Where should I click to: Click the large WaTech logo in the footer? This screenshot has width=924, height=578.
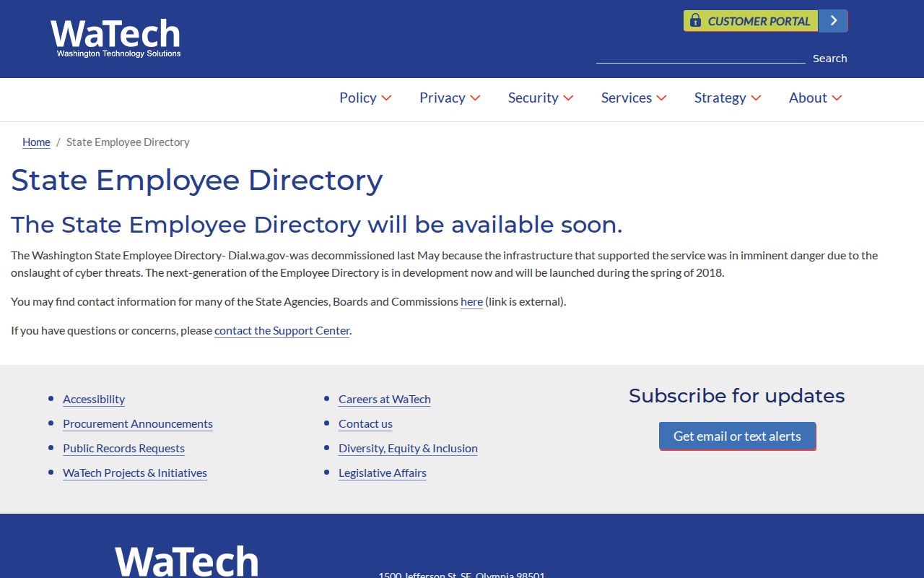(186, 561)
